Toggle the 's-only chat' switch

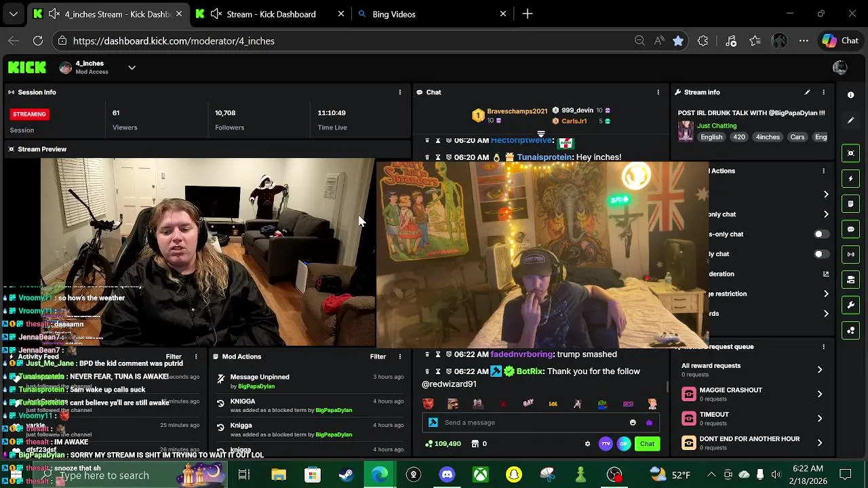(821, 234)
